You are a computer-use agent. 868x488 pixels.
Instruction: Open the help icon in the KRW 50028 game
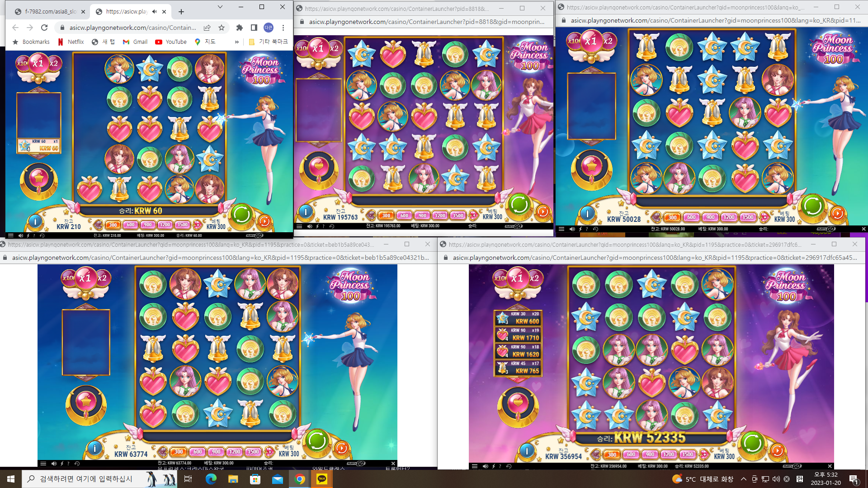tap(587, 229)
